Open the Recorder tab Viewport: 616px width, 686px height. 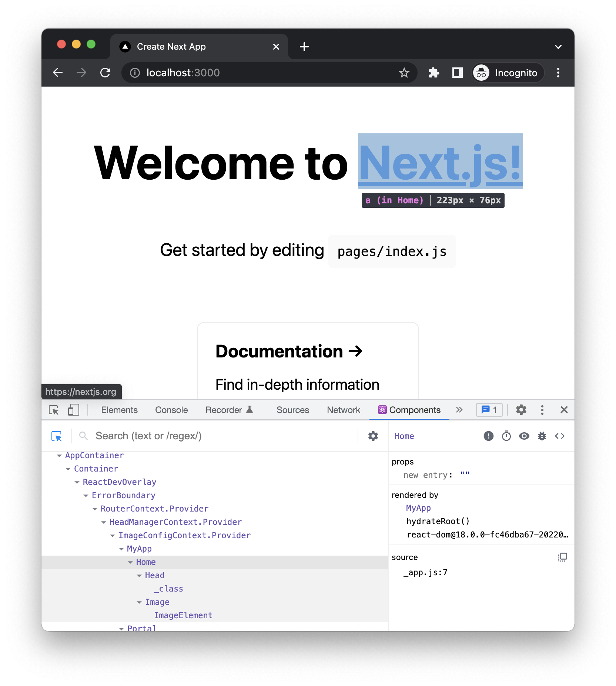(x=229, y=410)
